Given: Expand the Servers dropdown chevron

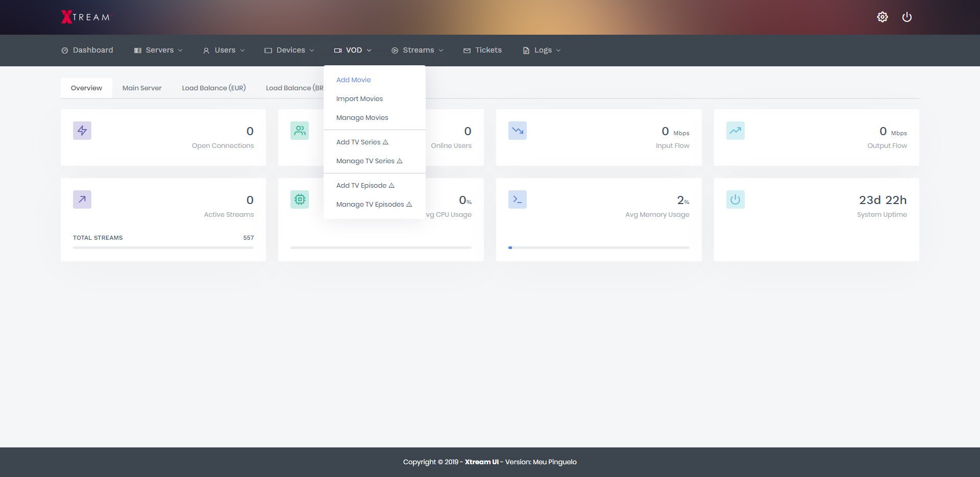Looking at the screenshot, I should pyautogui.click(x=180, y=51).
